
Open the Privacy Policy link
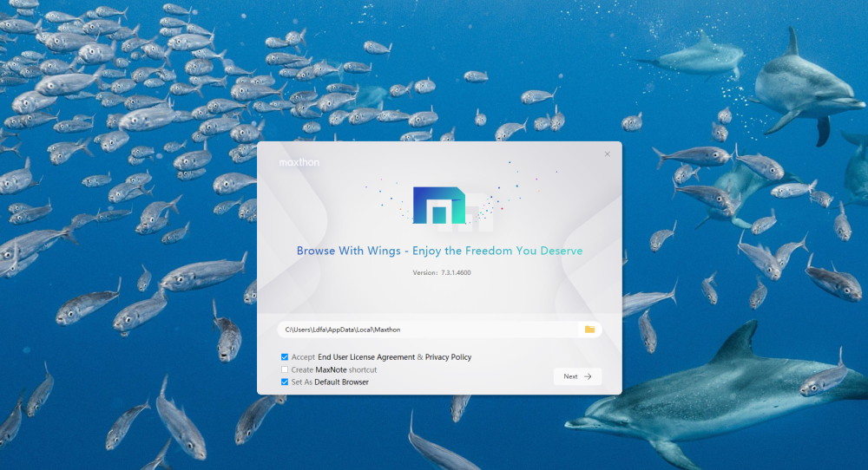448,357
